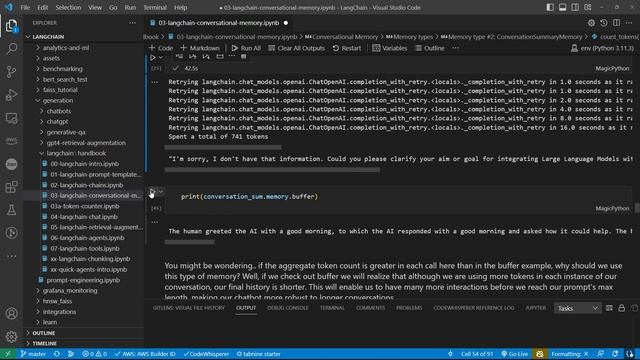The image size is (640, 360).
Task: Show more Explorer actions ellipsis
Action: coord(132,23)
